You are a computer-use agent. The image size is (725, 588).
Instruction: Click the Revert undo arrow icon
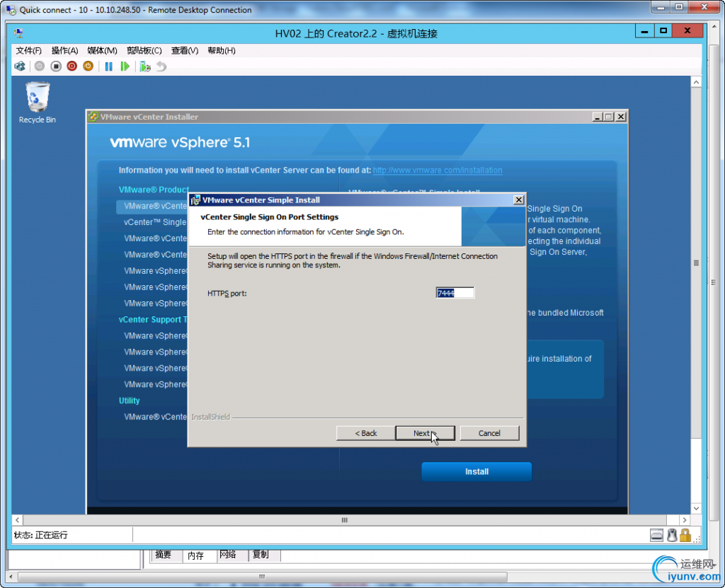161,66
